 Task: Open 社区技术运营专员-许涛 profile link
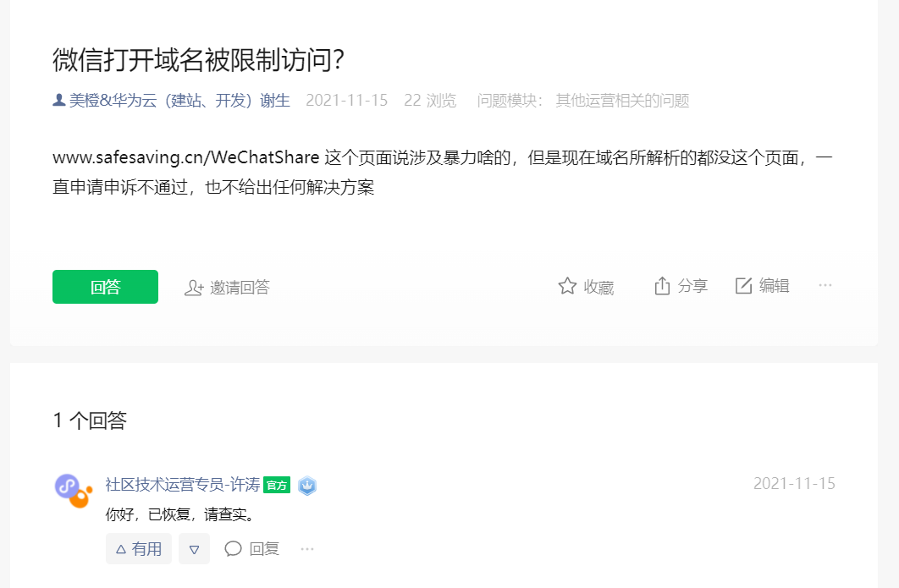(182, 485)
